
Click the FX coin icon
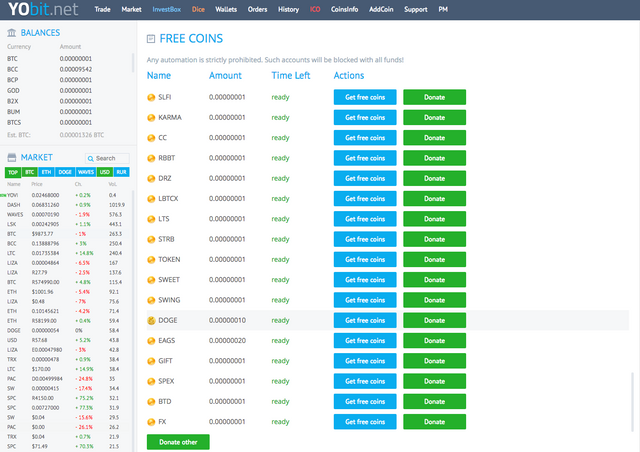151,422
